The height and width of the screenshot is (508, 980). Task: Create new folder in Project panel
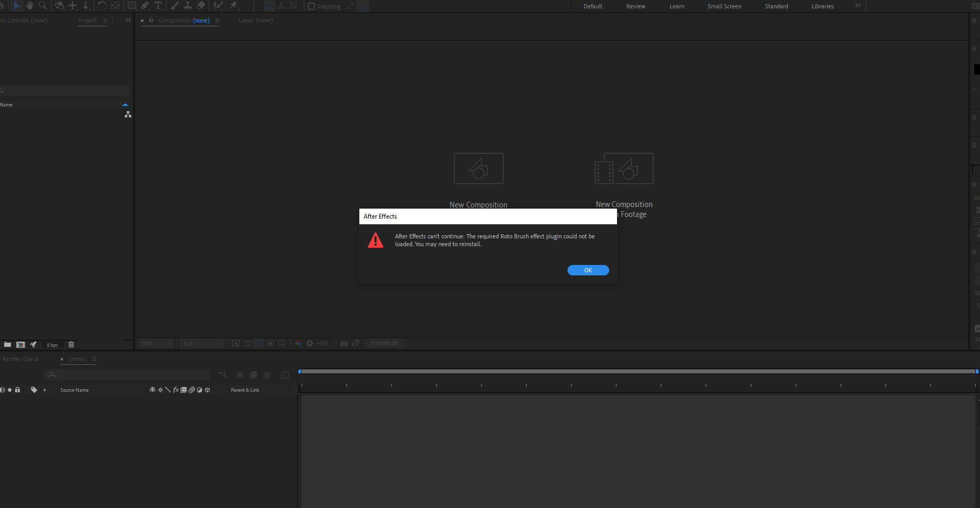pyautogui.click(x=7, y=344)
